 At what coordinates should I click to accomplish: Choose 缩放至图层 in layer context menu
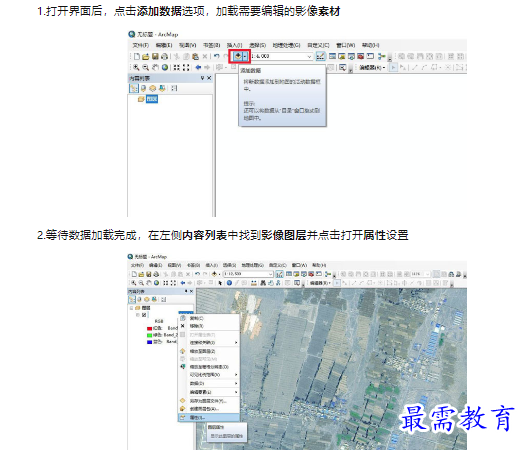[208, 351]
